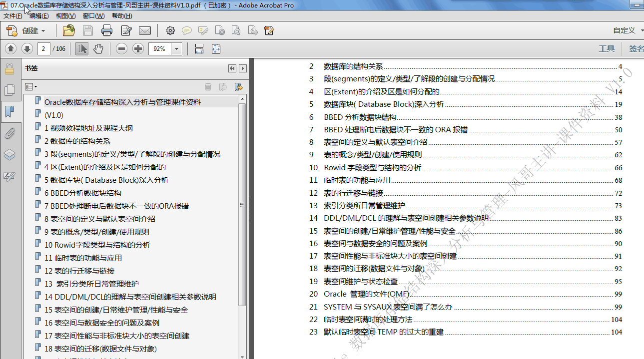Select bookmark 1 视频教程地址及课程大纲
This screenshot has width=644, height=359.
pos(88,128)
